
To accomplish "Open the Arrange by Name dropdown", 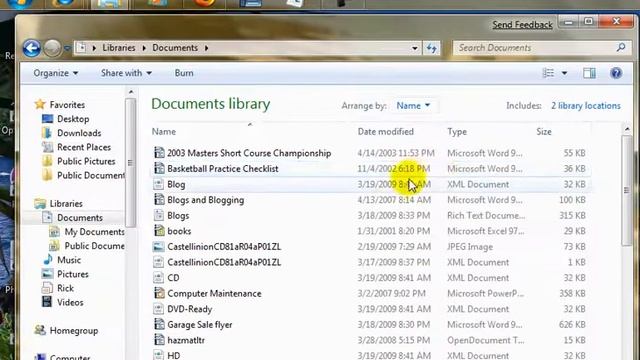I will tap(413, 106).
